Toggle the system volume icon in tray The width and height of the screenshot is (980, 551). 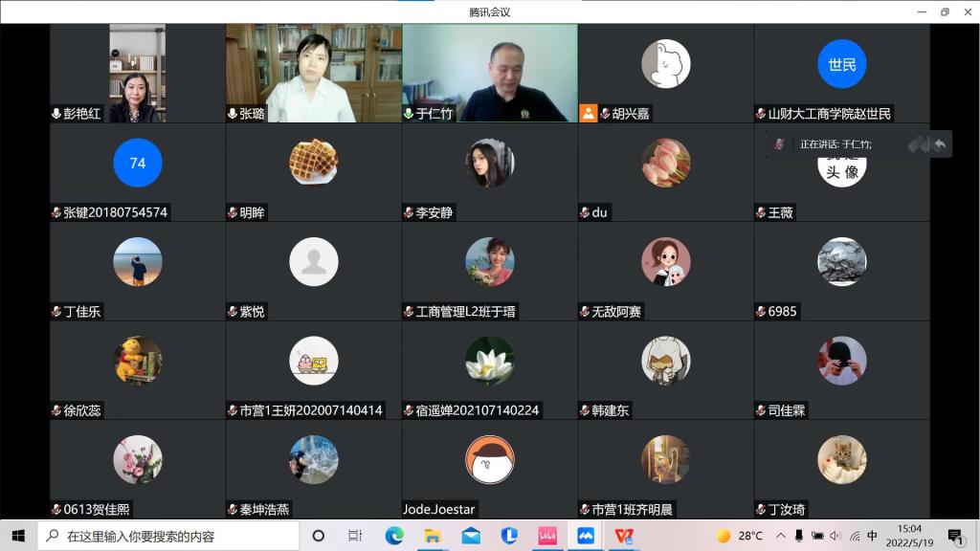click(836, 536)
